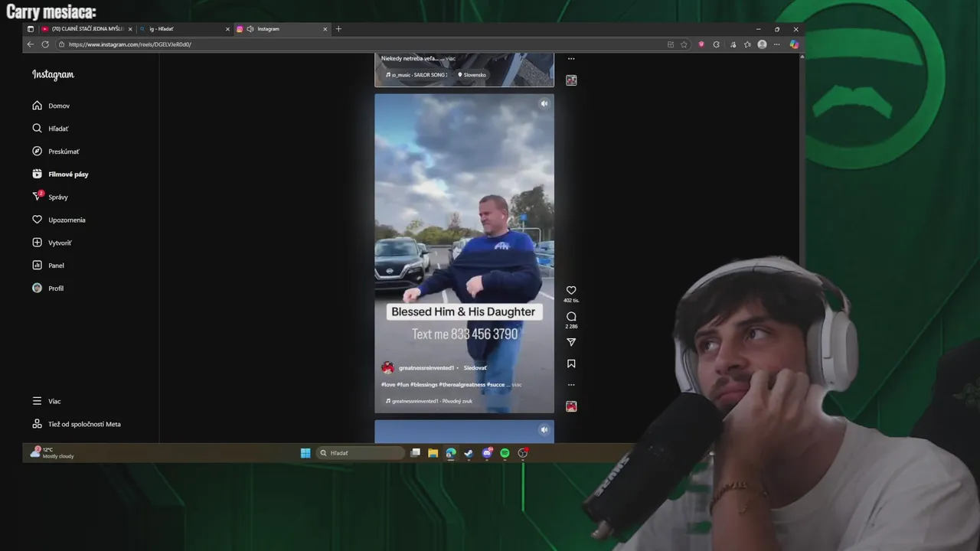980x551 pixels.
Task: Open Task View on the taskbar
Action: click(x=415, y=453)
